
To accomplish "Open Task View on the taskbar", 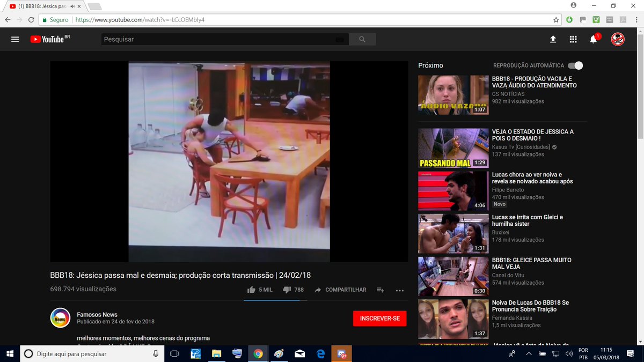I will [174, 353].
